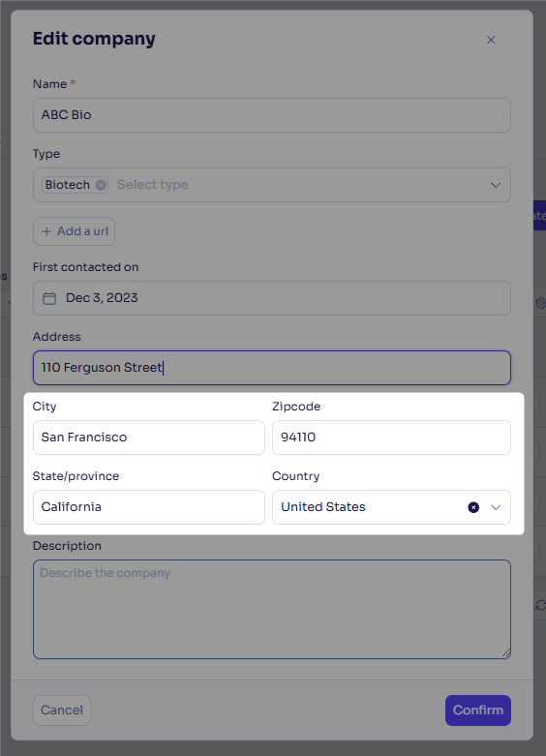Image resolution: width=546 pixels, height=756 pixels.
Task: Grab the Description textarea resize handle
Action: (x=505, y=653)
